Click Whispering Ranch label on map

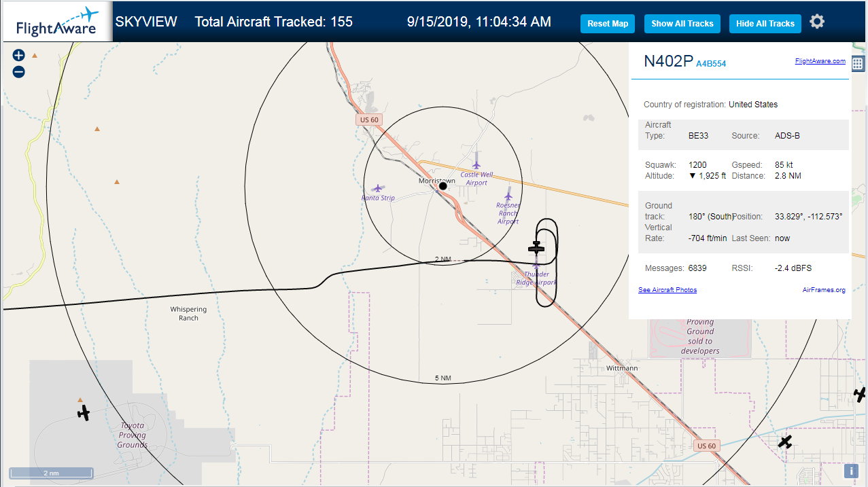pos(188,314)
